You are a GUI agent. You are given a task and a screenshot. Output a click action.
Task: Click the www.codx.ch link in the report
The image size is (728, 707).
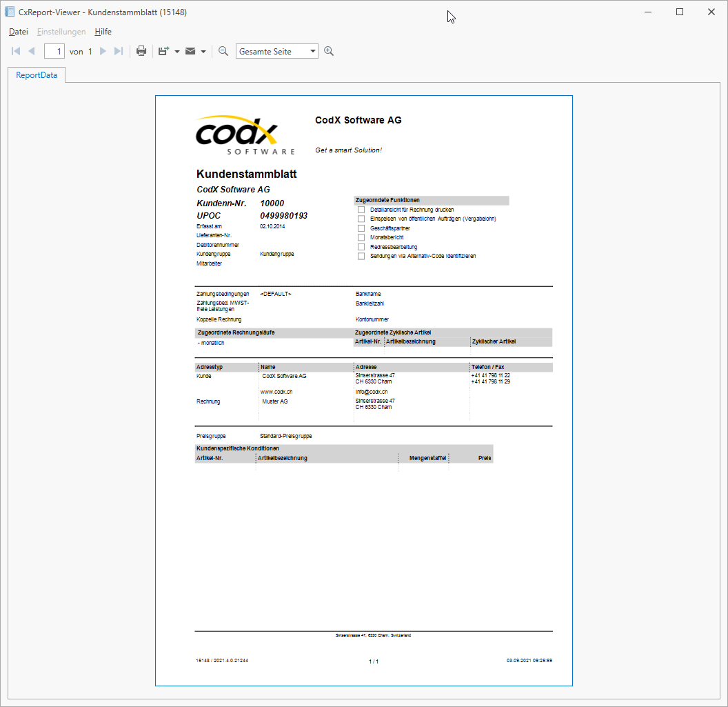point(276,391)
